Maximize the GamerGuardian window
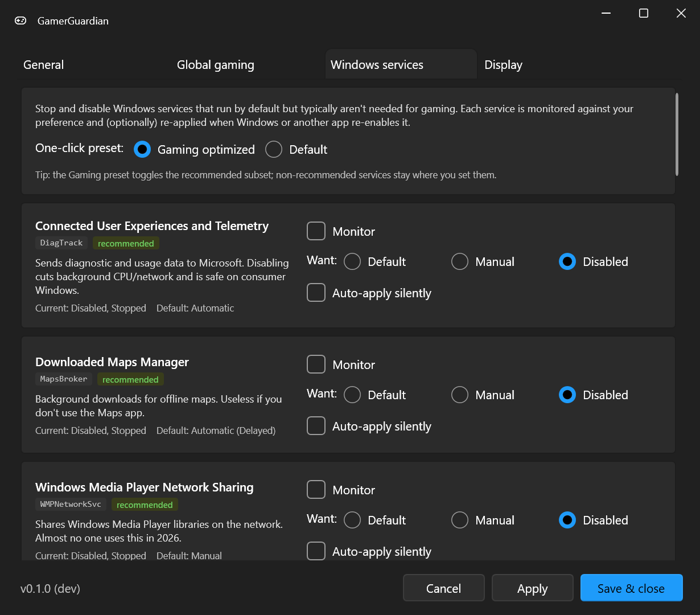 click(x=644, y=13)
